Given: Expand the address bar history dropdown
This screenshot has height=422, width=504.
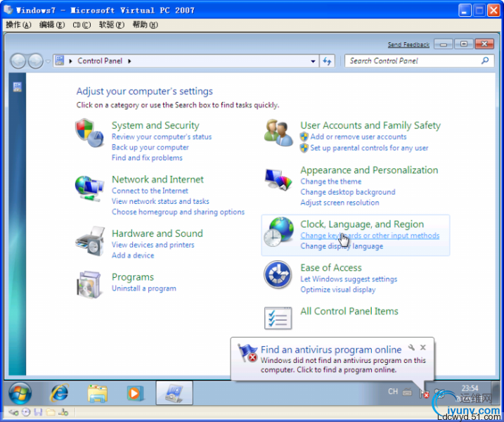Looking at the screenshot, I should coord(313,61).
